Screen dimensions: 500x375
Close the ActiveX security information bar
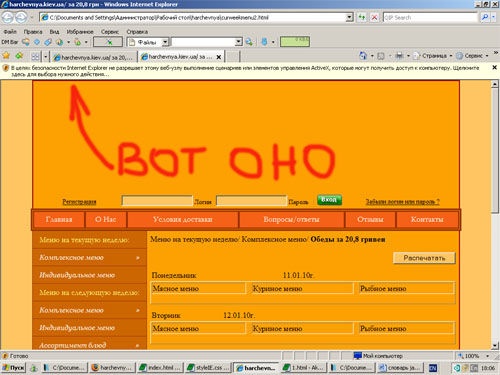pyautogui.click(x=495, y=68)
